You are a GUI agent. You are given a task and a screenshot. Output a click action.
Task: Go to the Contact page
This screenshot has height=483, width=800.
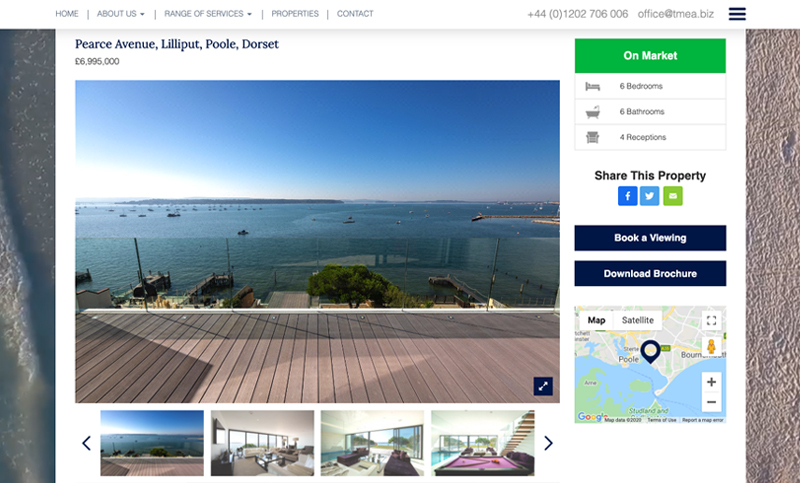[x=355, y=14]
